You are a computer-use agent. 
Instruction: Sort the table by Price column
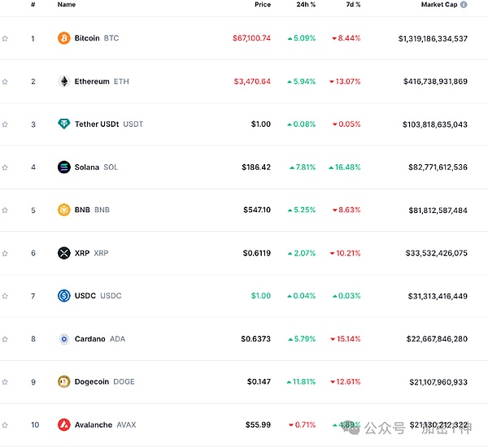262,5
